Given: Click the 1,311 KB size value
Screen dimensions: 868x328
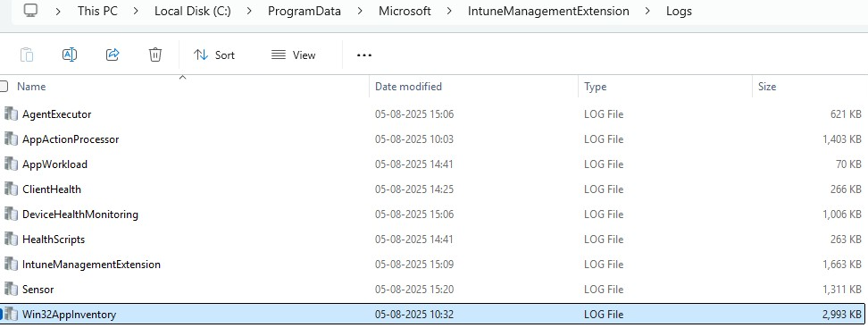Looking at the screenshot, I should pyautogui.click(x=841, y=290).
